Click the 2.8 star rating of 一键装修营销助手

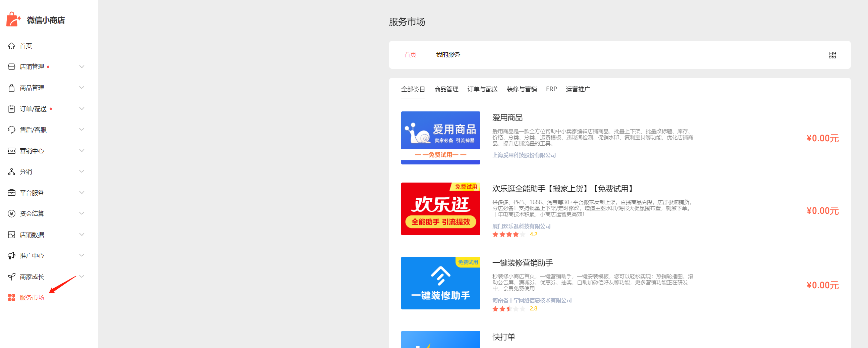514,308
